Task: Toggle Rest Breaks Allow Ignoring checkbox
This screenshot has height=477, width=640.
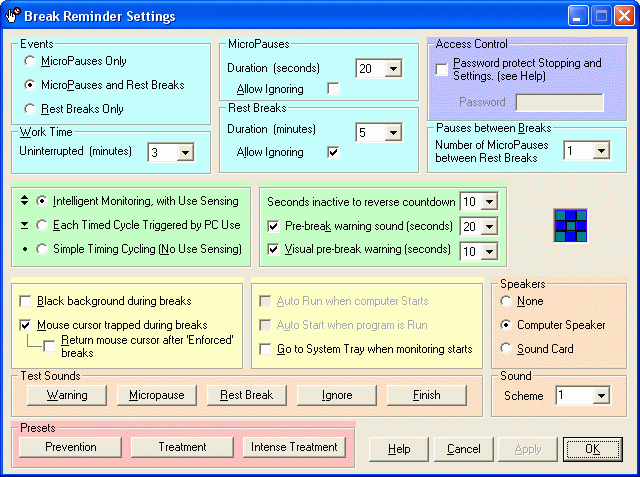Action: click(x=333, y=152)
